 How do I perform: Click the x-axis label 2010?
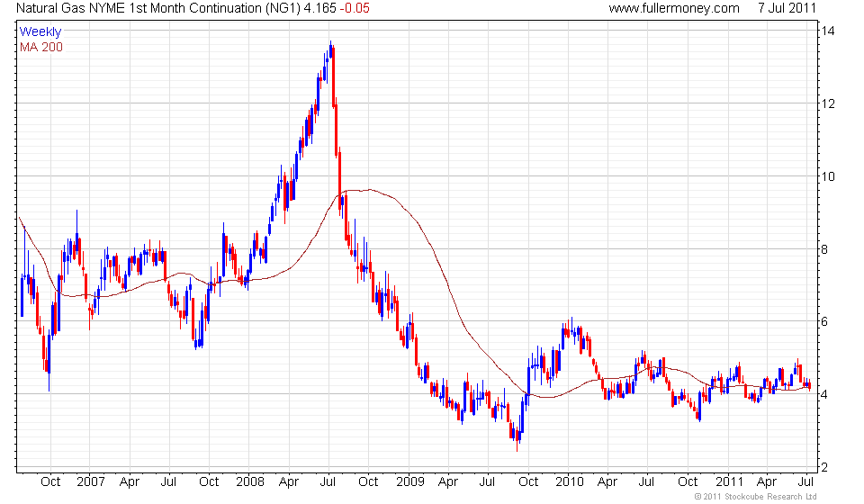coord(569,482)
